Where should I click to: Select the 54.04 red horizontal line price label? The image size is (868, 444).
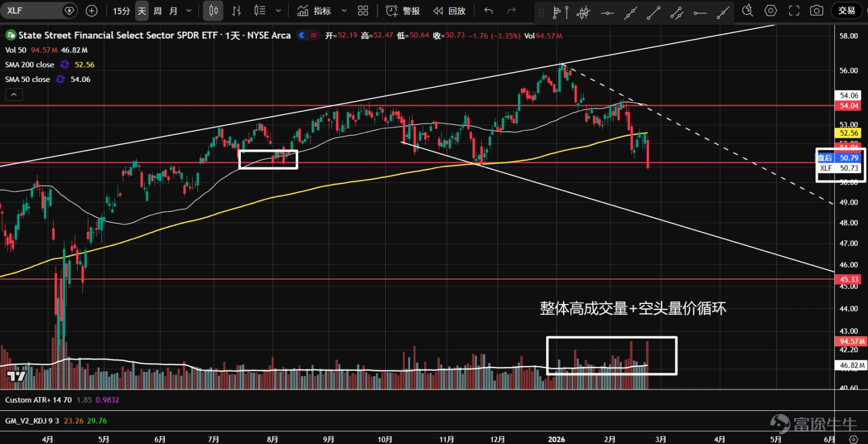(x=849, y=106)
